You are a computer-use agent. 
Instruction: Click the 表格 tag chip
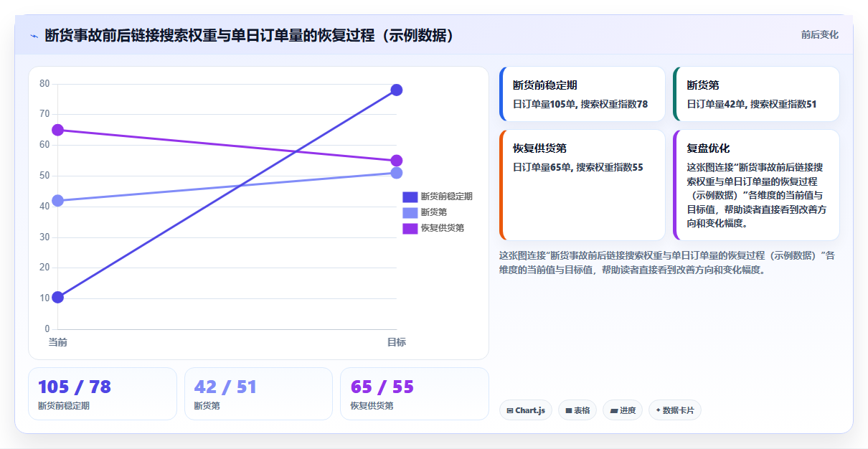click(x=577, y=410)
